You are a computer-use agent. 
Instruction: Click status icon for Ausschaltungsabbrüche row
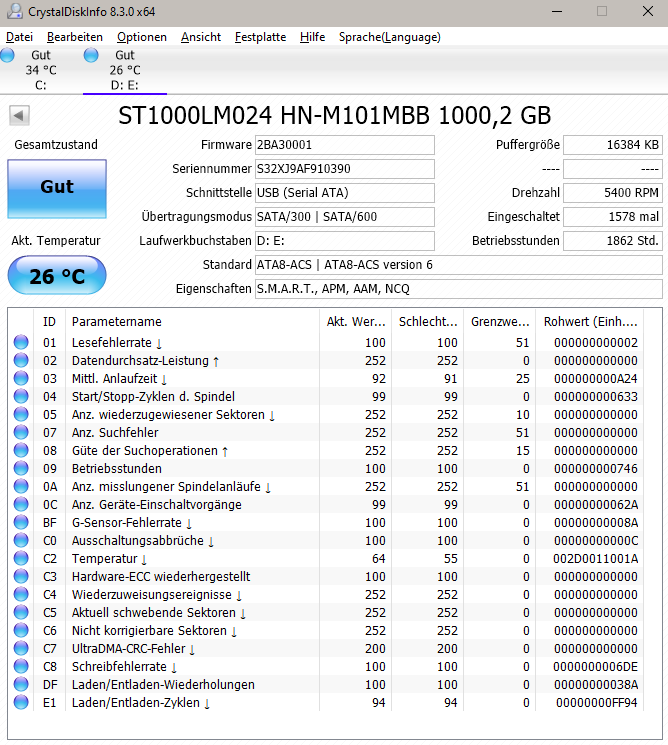click(21, 540)
